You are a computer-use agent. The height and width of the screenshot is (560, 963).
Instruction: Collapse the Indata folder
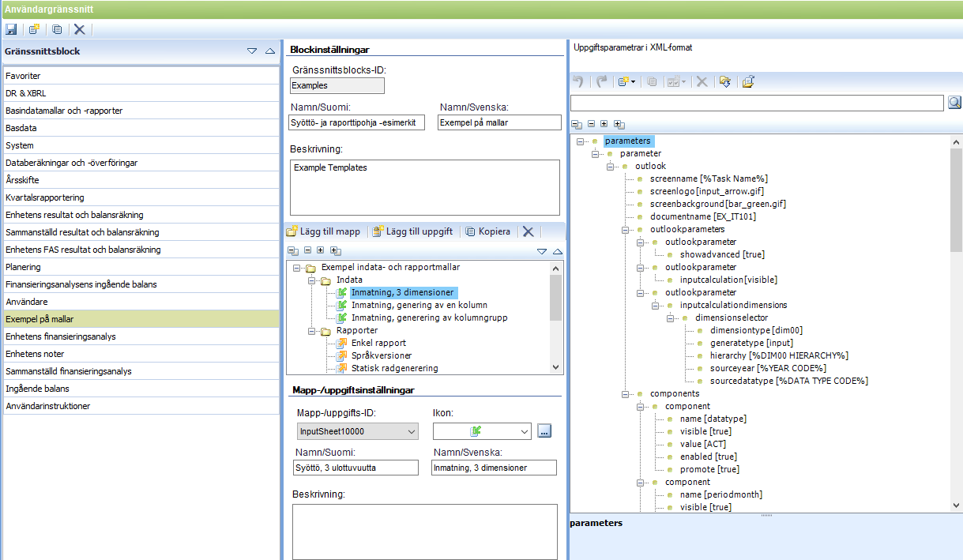pos(312,280)
